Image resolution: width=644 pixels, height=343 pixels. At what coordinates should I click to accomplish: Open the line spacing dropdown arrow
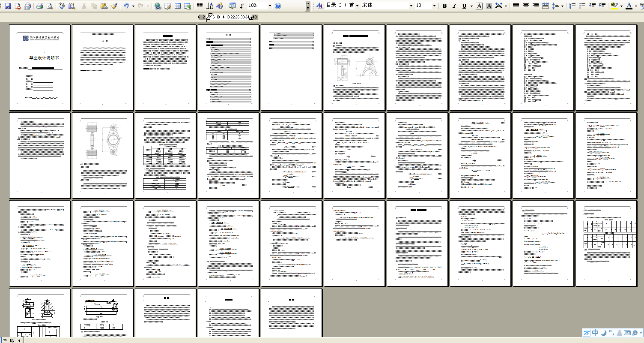point(562,6)
